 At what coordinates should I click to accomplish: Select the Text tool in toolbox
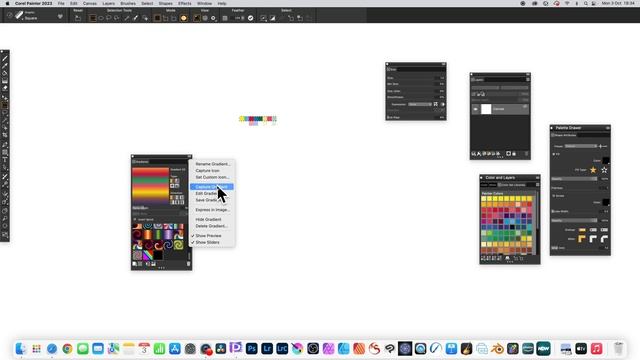click(x=5, y=160)
